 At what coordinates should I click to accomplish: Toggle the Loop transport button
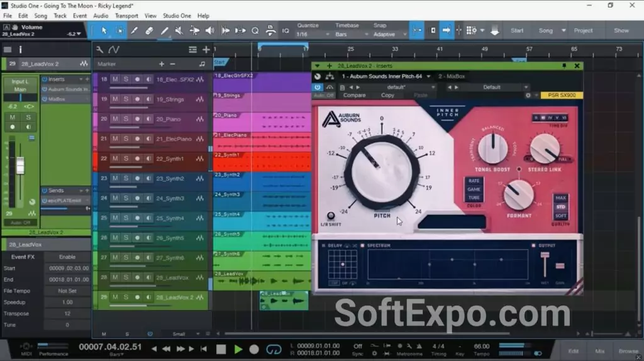point(274,350)
